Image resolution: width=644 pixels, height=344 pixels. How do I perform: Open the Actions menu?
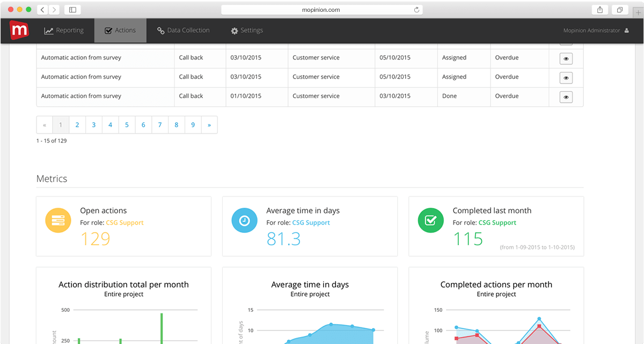coord(120,31)
